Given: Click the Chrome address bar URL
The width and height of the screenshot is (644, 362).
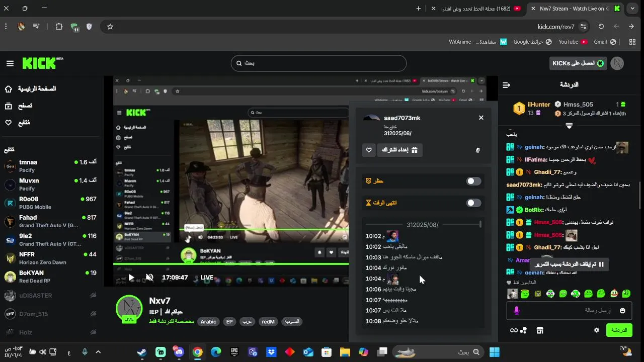Looking at the screenshot, I should [x=556, y=27].
